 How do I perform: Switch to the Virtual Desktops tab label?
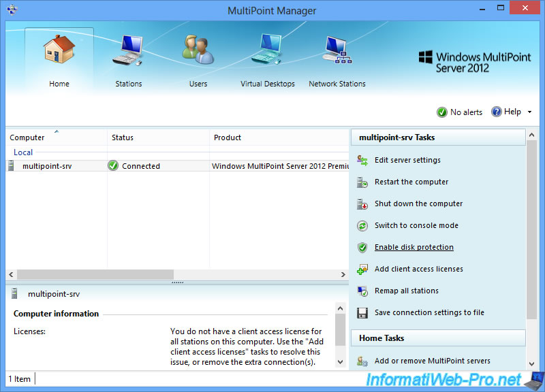point(268,84)
